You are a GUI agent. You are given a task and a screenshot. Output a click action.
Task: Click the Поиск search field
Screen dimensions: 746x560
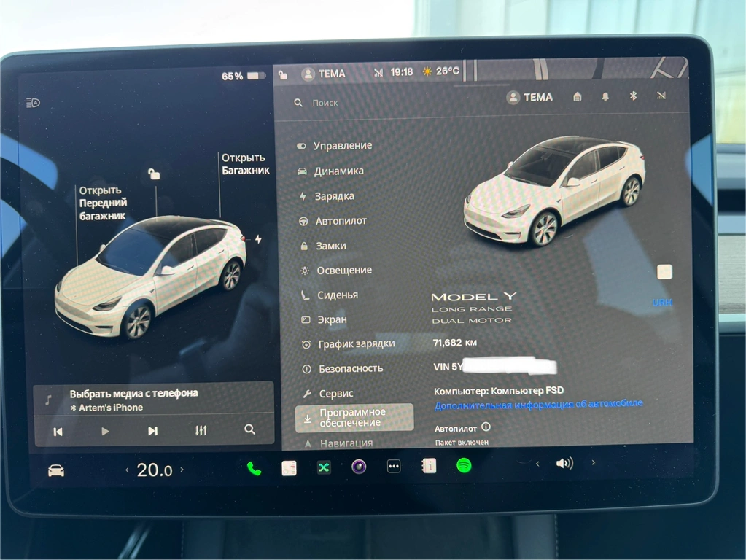(x=325, y=103)
